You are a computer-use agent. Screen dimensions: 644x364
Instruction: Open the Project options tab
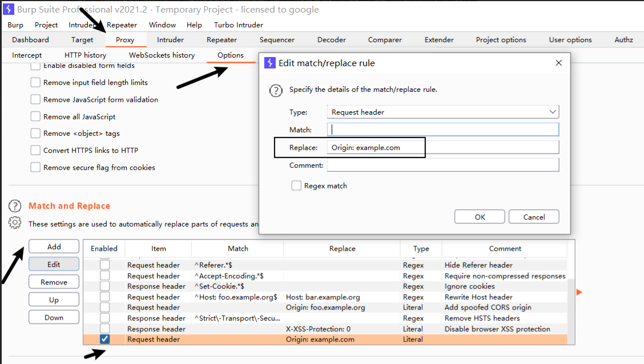coord(501,40)
